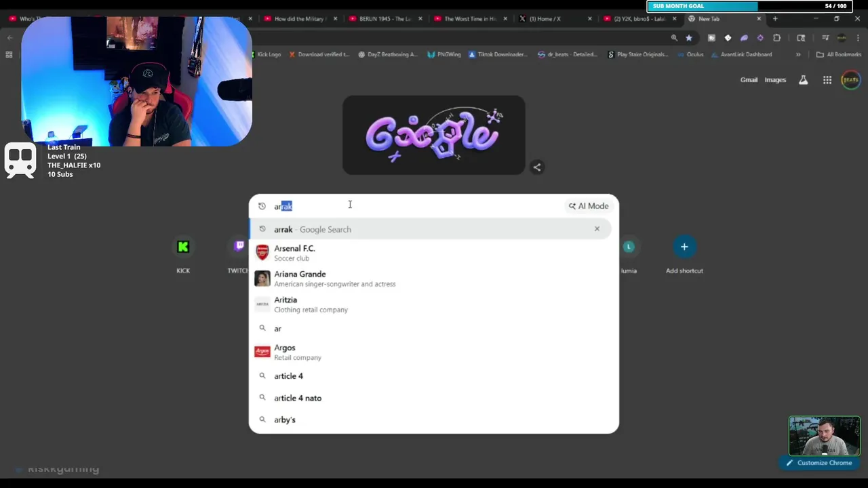Open the media controls toolbar icon
Viewport: 868px width, 488px height.
pos(825,38)
